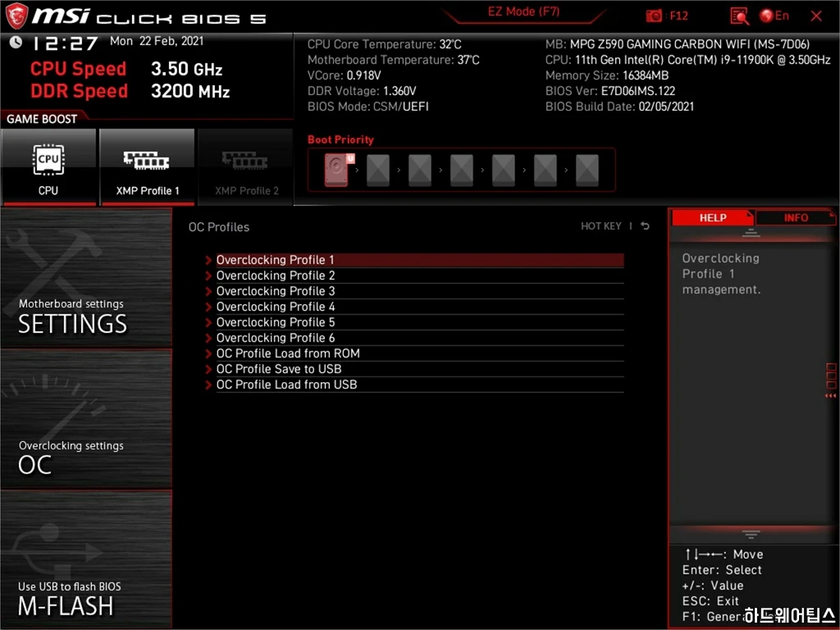
Task: Open Overclocking Profile 1
Action: click(419, 260)
